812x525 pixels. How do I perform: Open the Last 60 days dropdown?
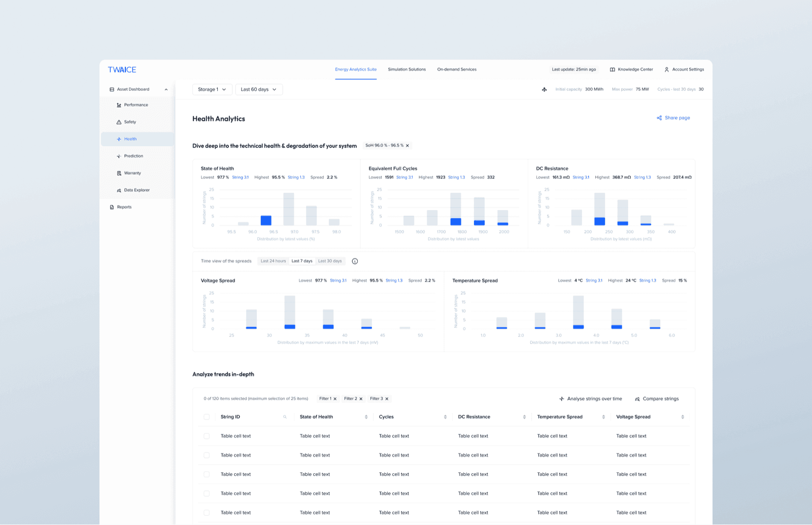tap(259, 89)
